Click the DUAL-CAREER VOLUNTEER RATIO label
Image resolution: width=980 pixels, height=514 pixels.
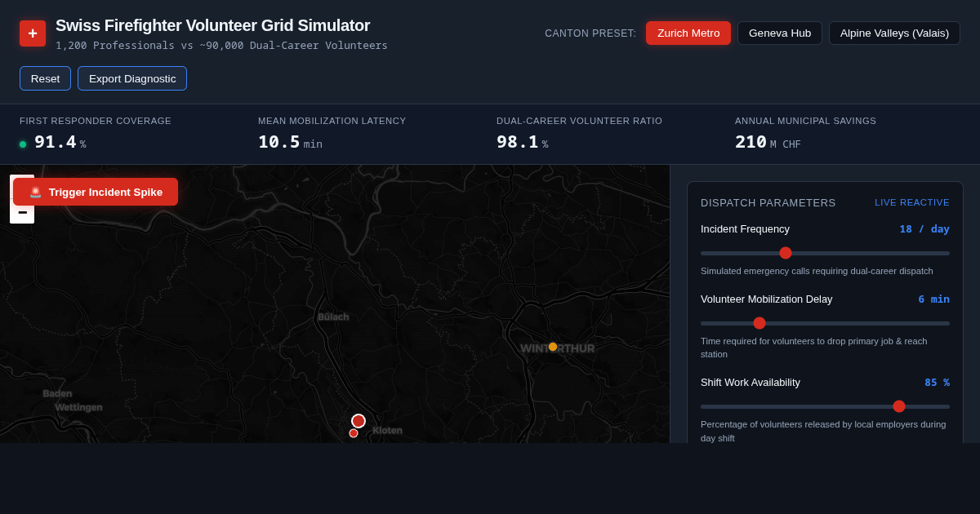pyautogui.click(x=579, y=121)
